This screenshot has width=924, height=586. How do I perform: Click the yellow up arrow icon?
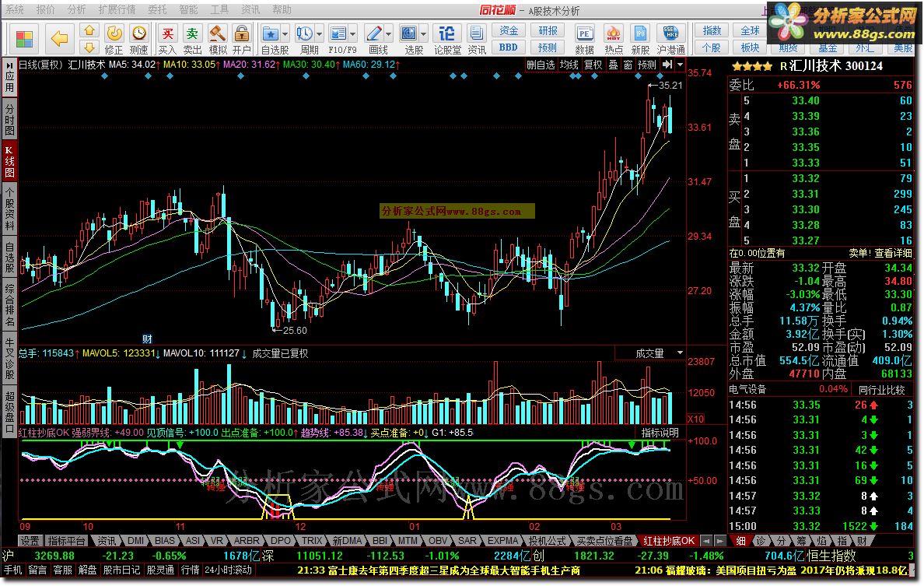point(89,30)
